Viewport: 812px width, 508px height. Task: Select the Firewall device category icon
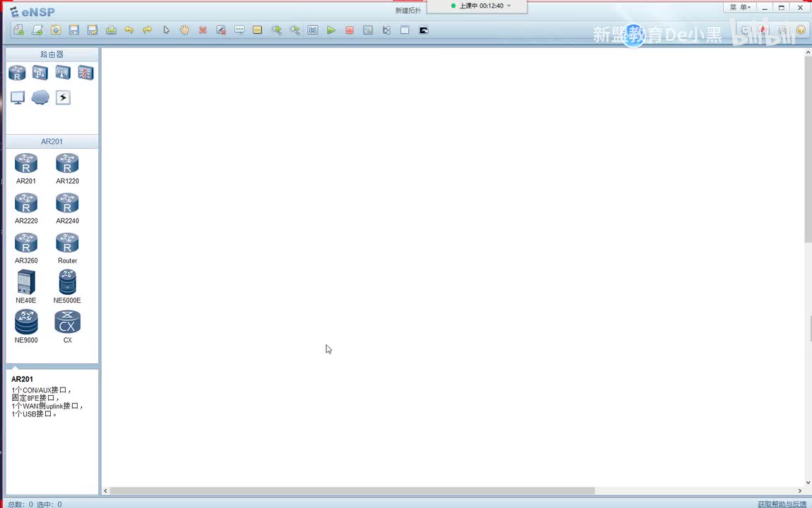click(x=85, y=73)
